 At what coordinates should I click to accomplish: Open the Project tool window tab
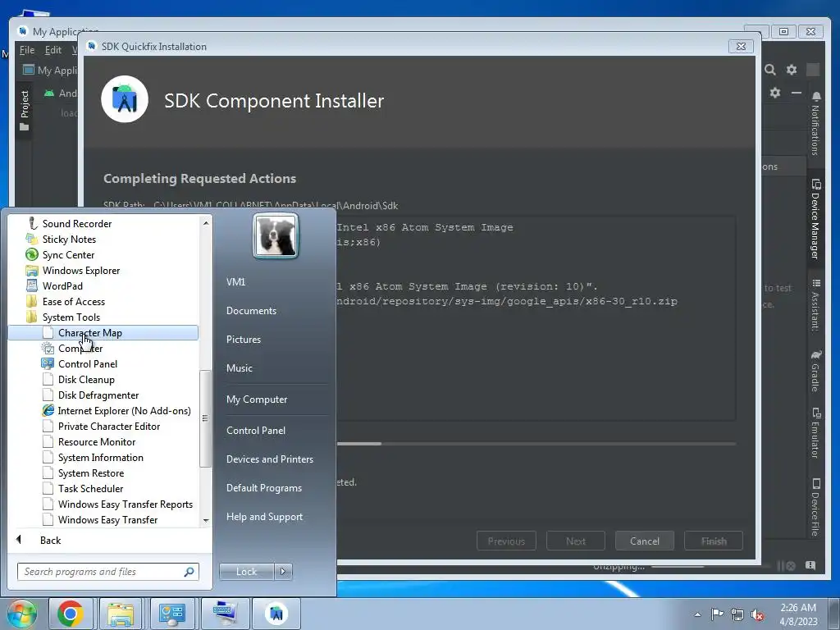24,111
